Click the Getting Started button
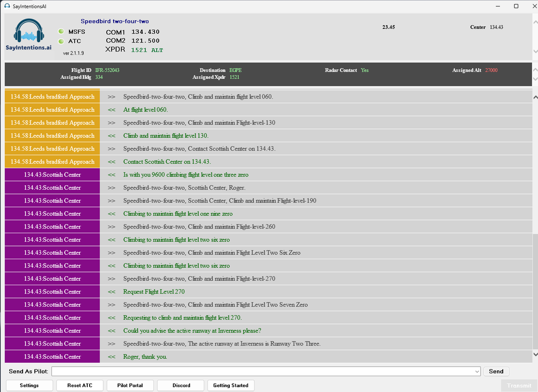538x392 pixels. click(231, 386)
